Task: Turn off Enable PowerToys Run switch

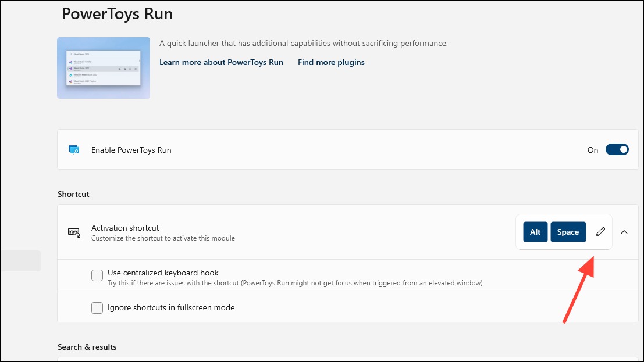Action: click(x=617, y=150)
